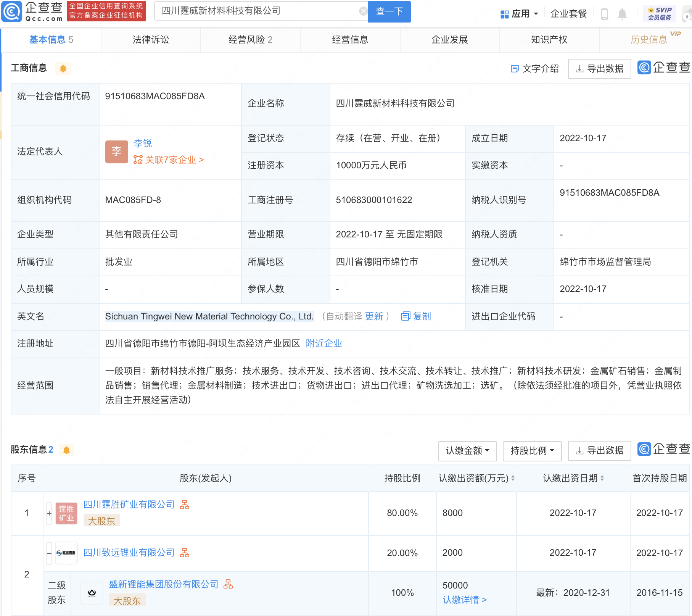Viewport: 692px width, 616px height.
Task: Open equity structure icon for 盛新锂能集团
Action: coord(228,584)
